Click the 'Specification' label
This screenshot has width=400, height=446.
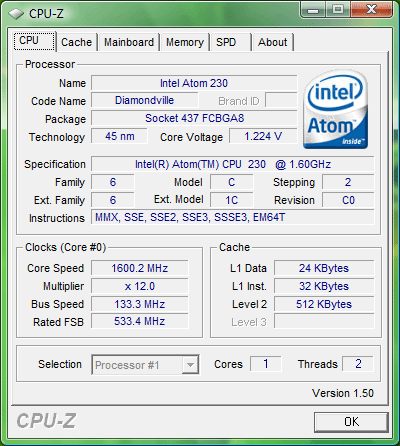(x=55, y=164)
